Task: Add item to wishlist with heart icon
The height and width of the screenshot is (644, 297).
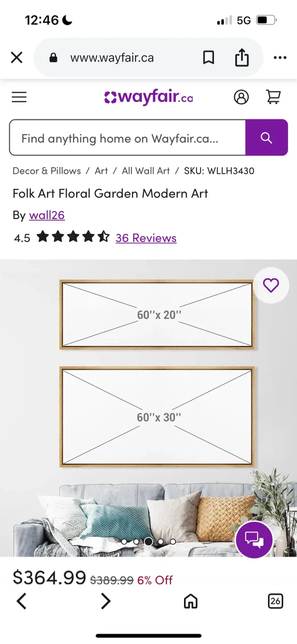Action: point(271,285)
